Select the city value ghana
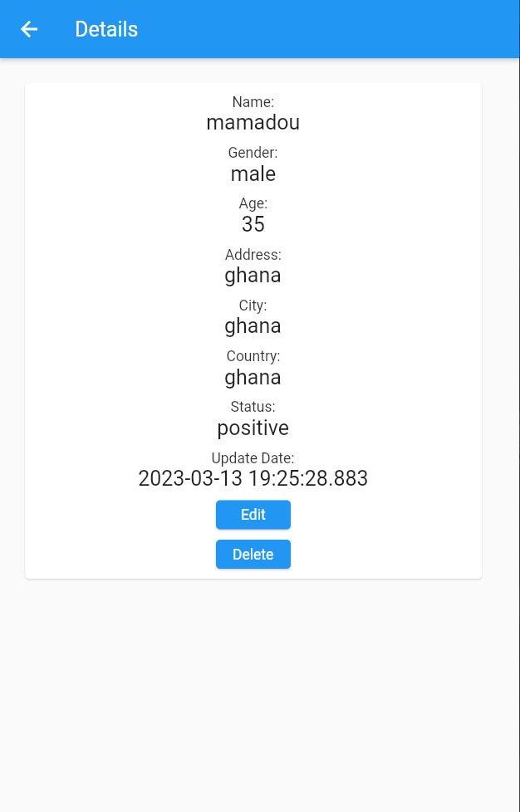Image resolution: width=520 pixels, height=812 pixels. [x=253, y=325]
